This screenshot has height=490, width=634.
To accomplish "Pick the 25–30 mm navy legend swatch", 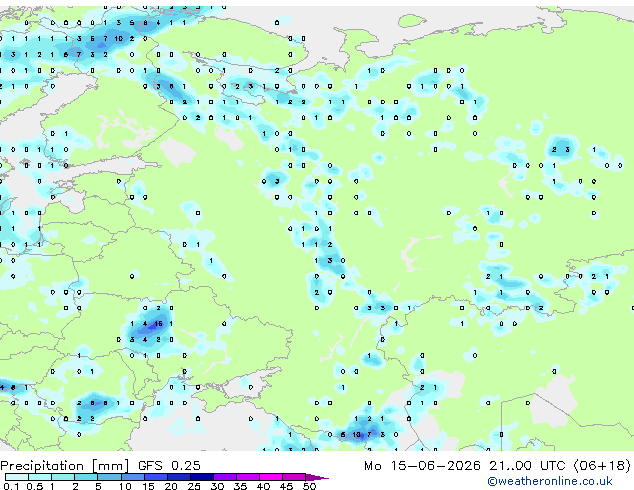I will pos(201,477).
